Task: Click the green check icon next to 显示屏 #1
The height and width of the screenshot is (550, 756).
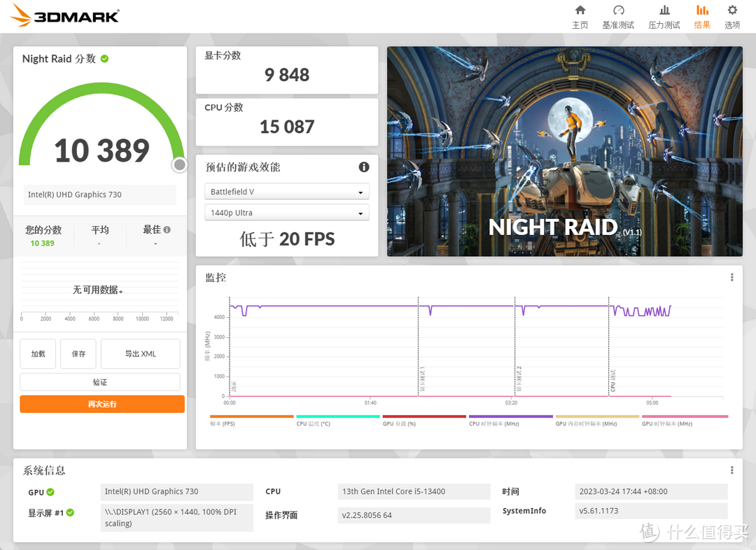Action: [x=71, y=512]
